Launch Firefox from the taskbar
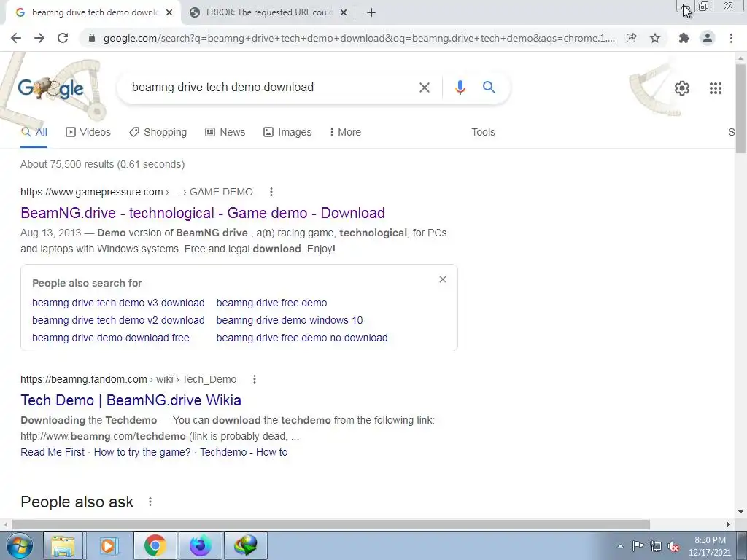The image size is (747, 560). pyautogui.click(x=201, y=545)
